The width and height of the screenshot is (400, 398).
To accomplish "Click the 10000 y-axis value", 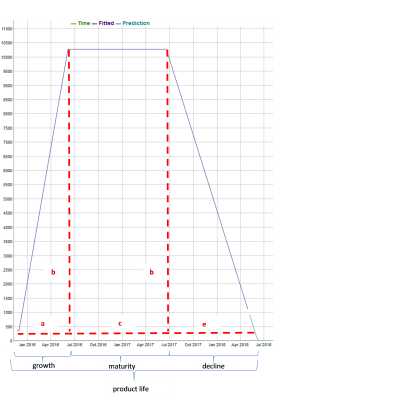I will pyautogui.click(x=7, y=57).
